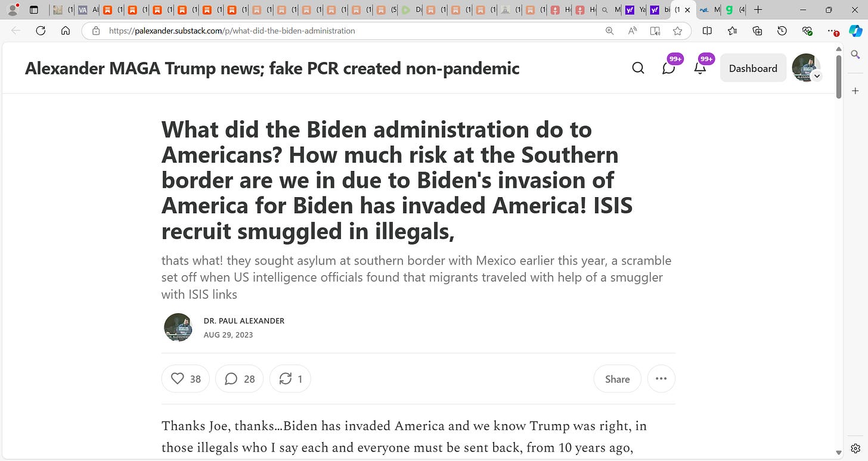This screenshot has width=868, height=461.
Task: Click the page vertical scrollbar thumb
Action: tap(839, 76)
